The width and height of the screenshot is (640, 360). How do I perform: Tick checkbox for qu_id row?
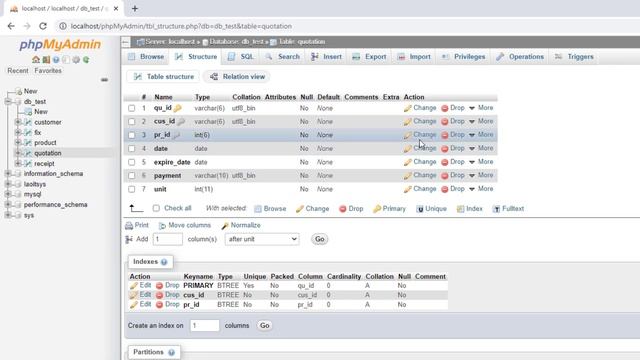click(131, 108)
